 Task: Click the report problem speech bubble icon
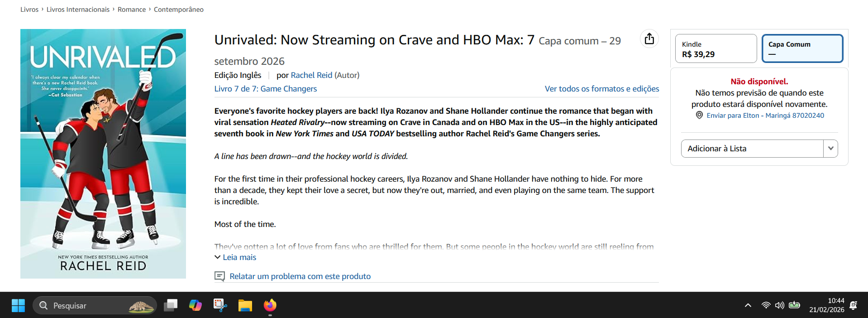(219, 276)
